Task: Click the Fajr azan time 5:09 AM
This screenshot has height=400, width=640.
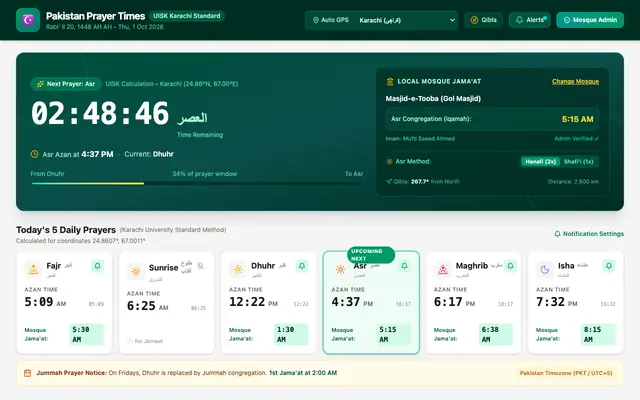Action: coord(45,302)
